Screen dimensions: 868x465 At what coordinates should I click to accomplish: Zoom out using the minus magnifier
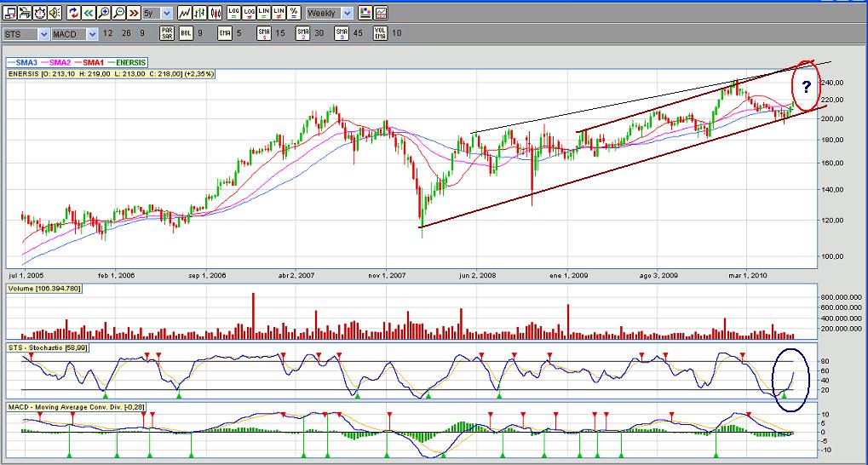[118, 12]
